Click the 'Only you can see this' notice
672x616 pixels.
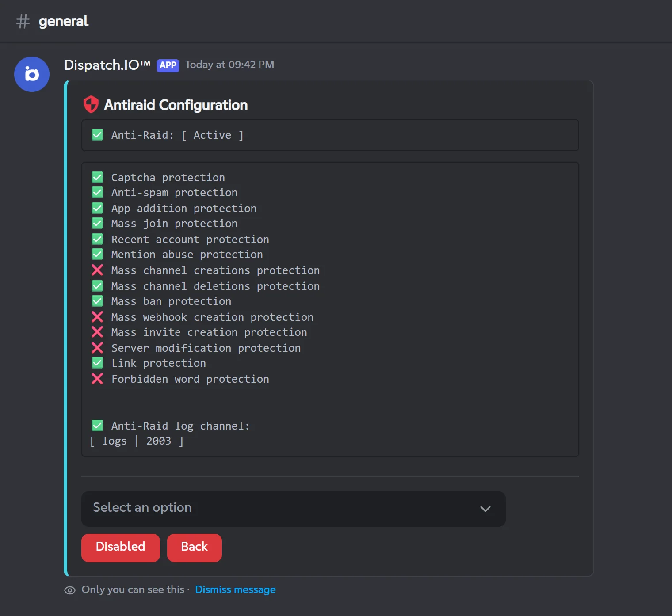coord(133,590)
